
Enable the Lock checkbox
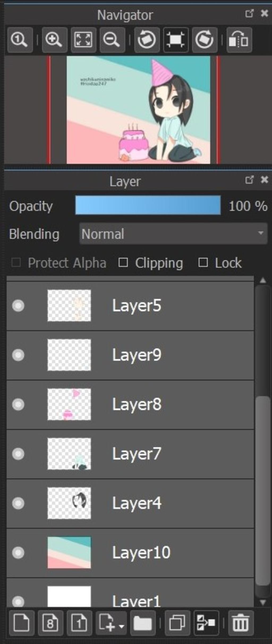203,263
